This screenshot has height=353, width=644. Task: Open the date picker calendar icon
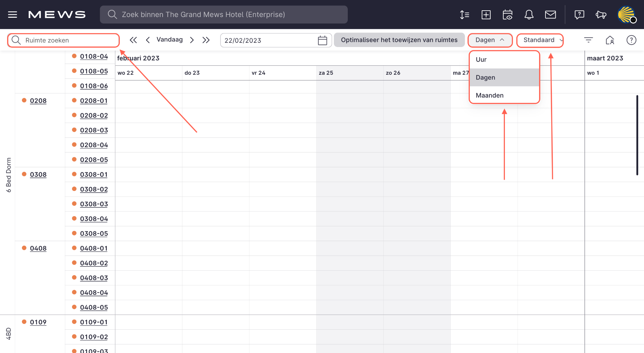pos(322,40)
